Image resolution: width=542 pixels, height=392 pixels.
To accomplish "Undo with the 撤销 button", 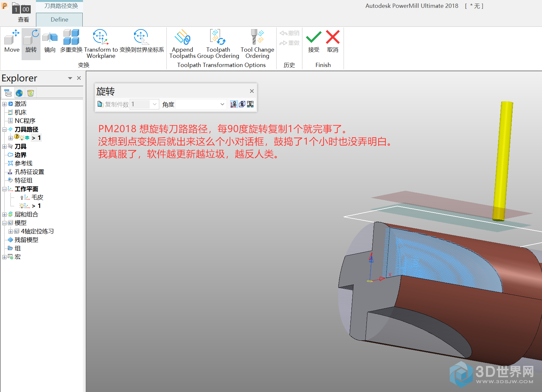I will [x=290, y=33].
